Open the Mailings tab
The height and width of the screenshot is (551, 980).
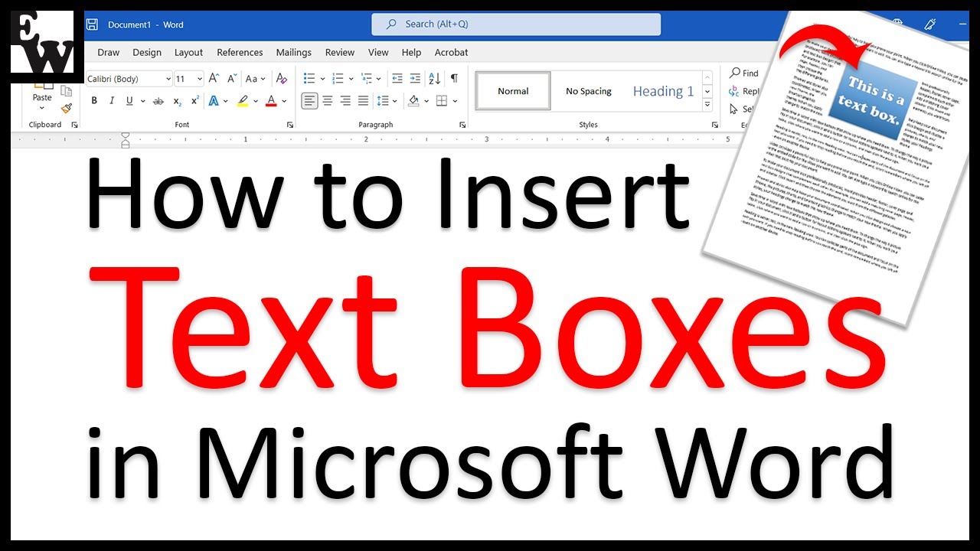(294, 52)
